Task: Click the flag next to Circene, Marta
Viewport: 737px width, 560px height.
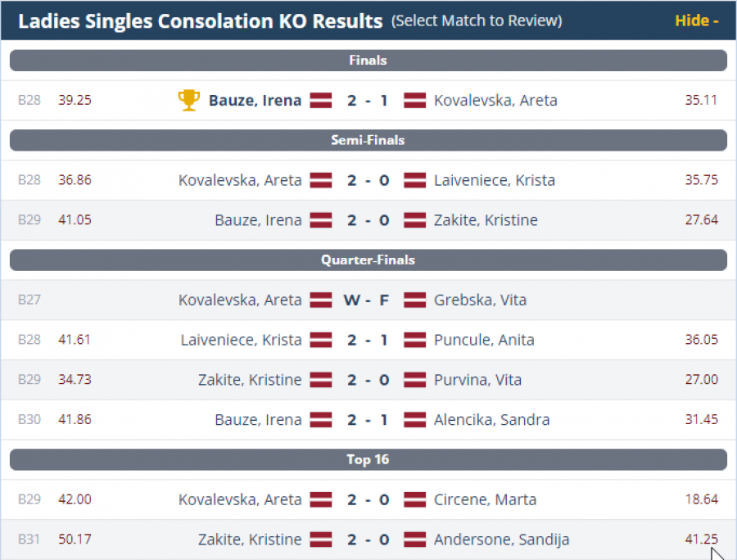Action: [x=415, y=499]
